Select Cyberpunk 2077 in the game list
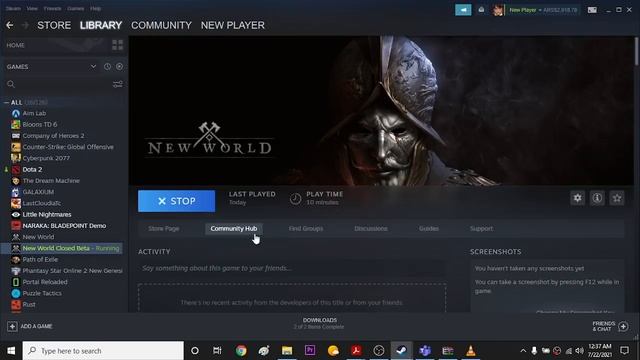Screen dimensions: 640x360 pyautogui.click(x=46, y=158)
